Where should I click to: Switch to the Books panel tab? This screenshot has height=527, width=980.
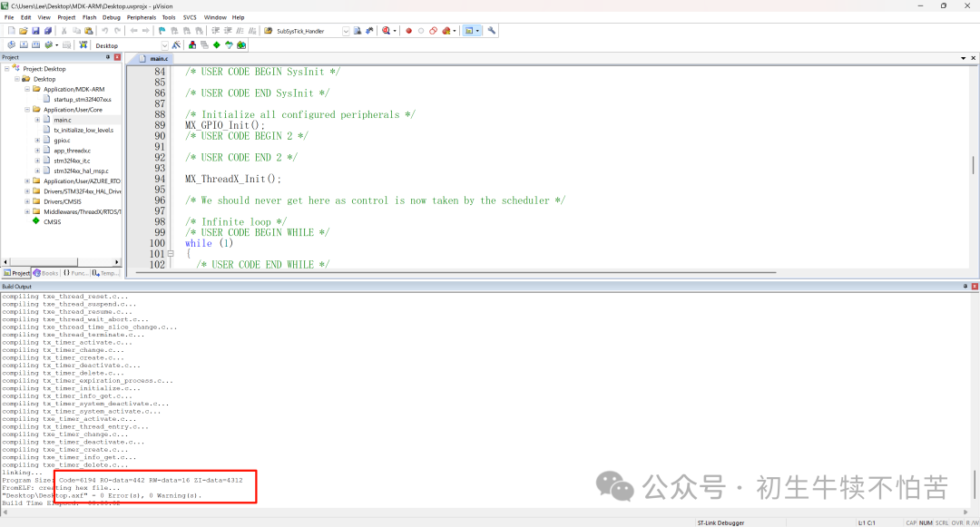point(45,273)
